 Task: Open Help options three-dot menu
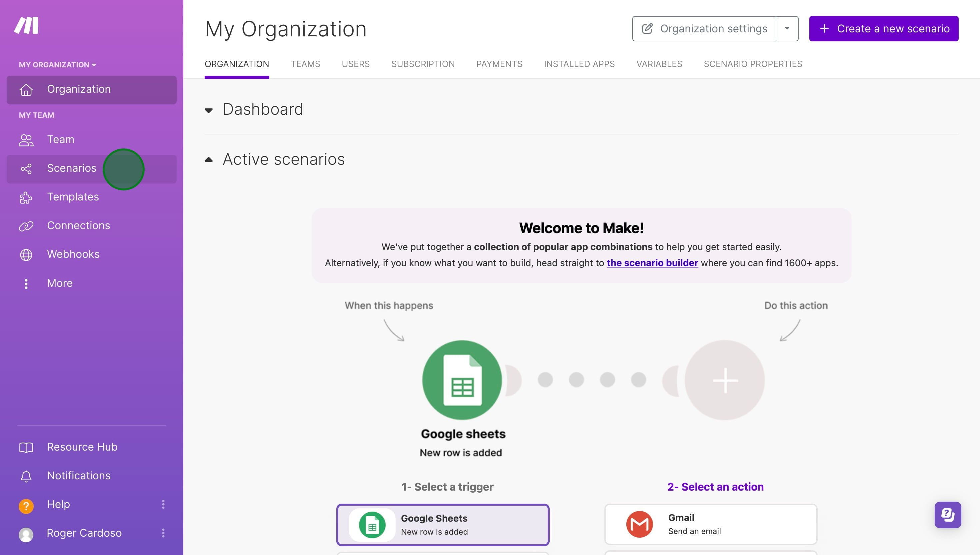coord(163,504)
